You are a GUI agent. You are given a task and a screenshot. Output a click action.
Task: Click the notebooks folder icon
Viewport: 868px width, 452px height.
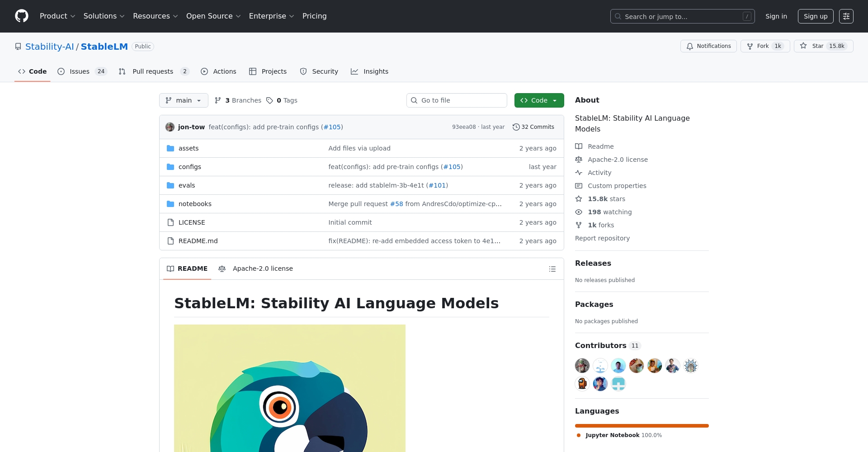(x=170, y=204)
